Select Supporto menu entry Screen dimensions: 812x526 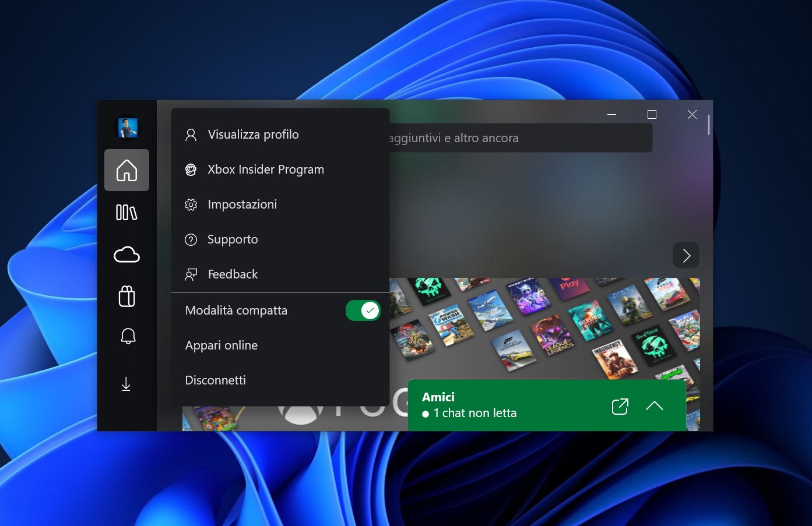[x=280, y=239]
